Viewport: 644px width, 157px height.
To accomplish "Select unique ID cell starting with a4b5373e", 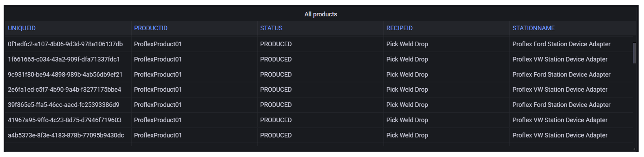I will (66, 135).
